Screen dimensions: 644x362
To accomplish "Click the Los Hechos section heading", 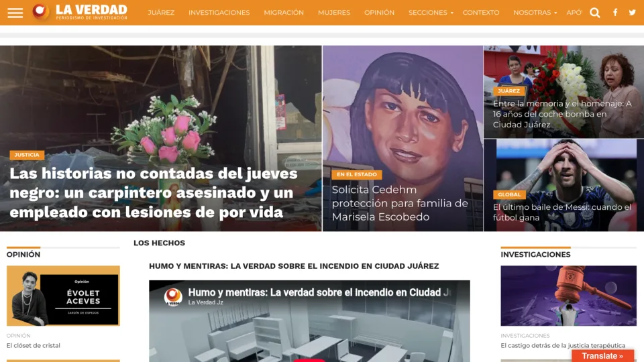I will click(160, 243).
